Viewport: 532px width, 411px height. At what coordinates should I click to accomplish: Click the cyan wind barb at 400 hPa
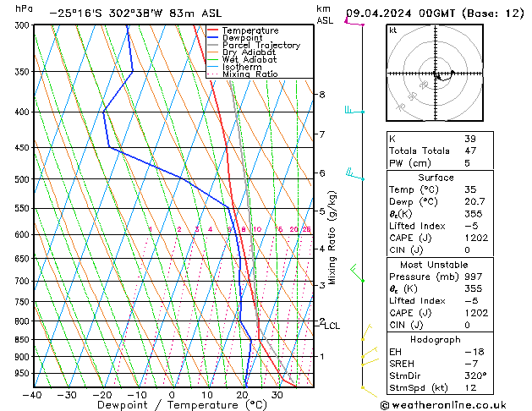[354, 110]
